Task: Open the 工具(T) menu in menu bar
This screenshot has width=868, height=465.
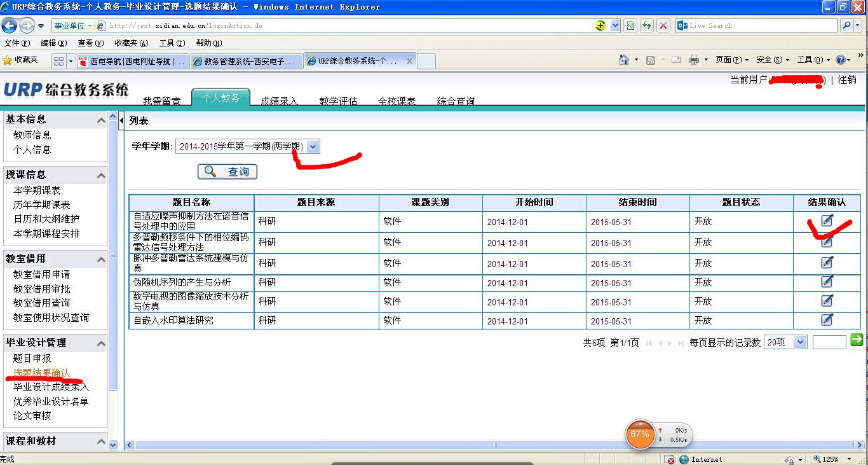Action: (172, 43)
